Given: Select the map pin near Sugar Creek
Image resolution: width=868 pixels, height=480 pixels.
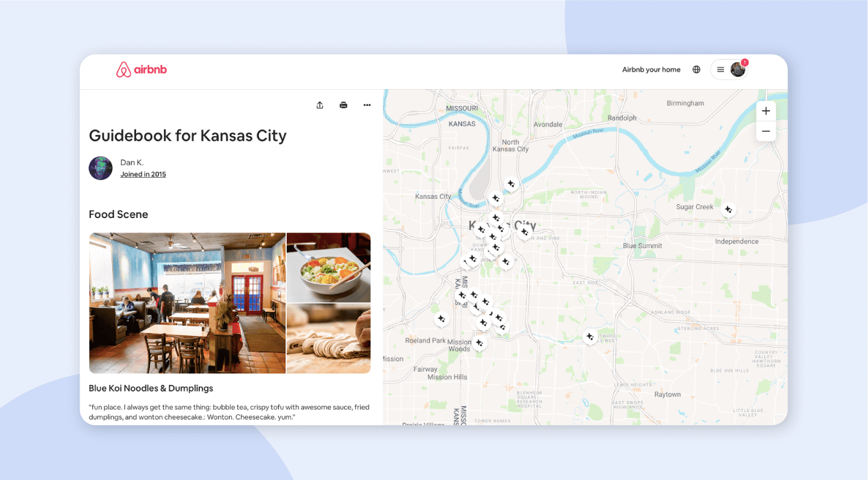Looking at the screenshot, I should click(x=728, y=210).
